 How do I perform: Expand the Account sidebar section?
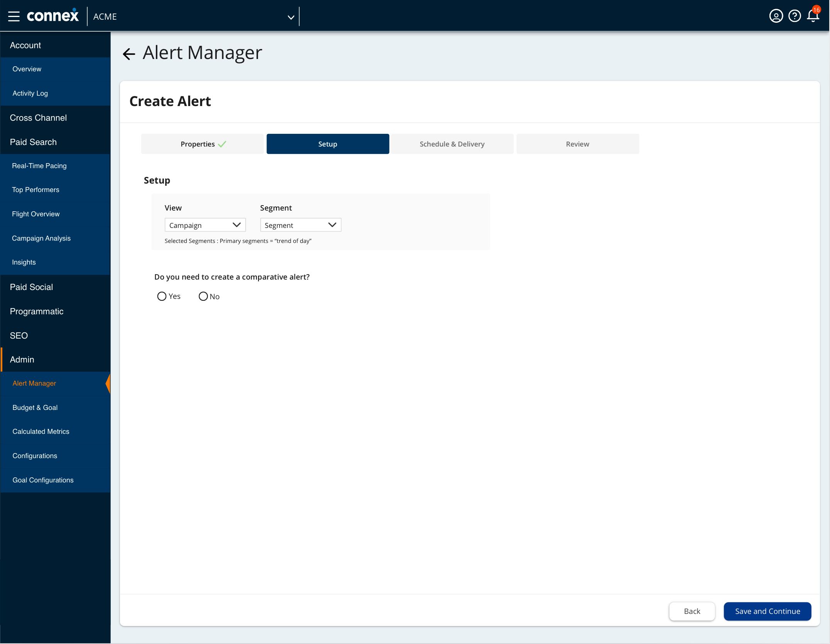coord(56,45)
